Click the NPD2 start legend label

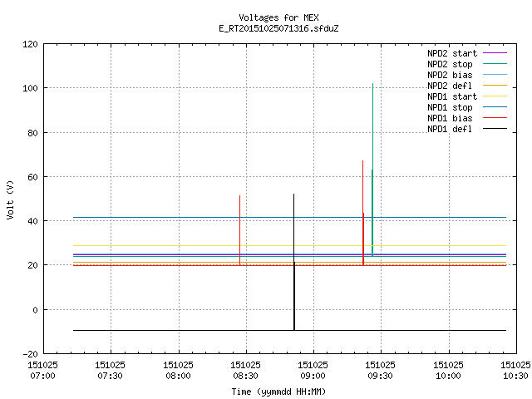pos(452,53)
